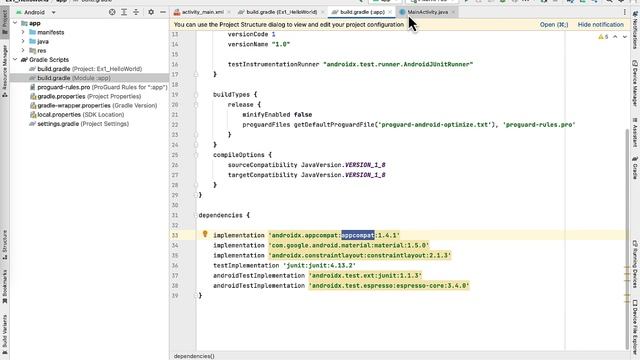Open Project panel gear options

[151, 12]
